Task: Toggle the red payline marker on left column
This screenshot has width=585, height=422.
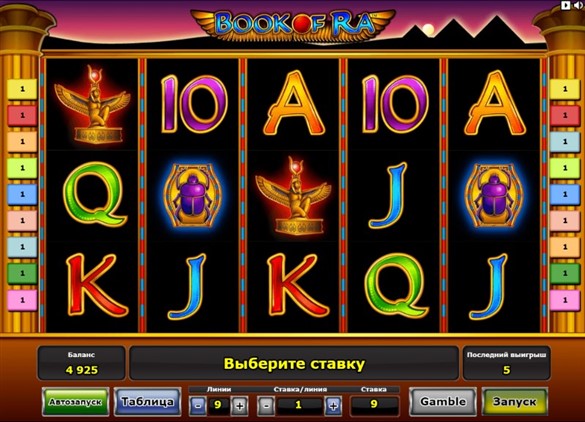Action: [22, 115]
